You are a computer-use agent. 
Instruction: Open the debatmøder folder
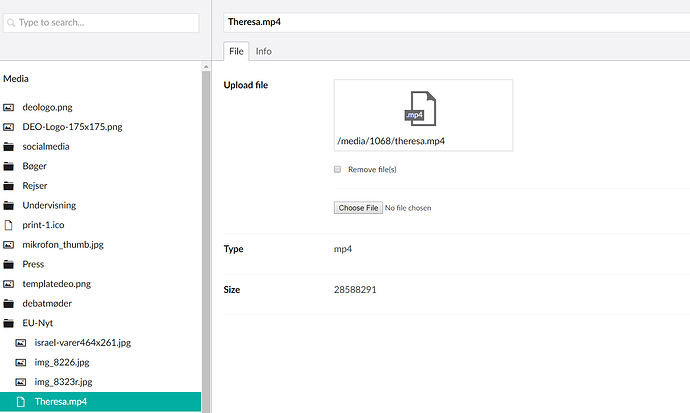point(47,303)
